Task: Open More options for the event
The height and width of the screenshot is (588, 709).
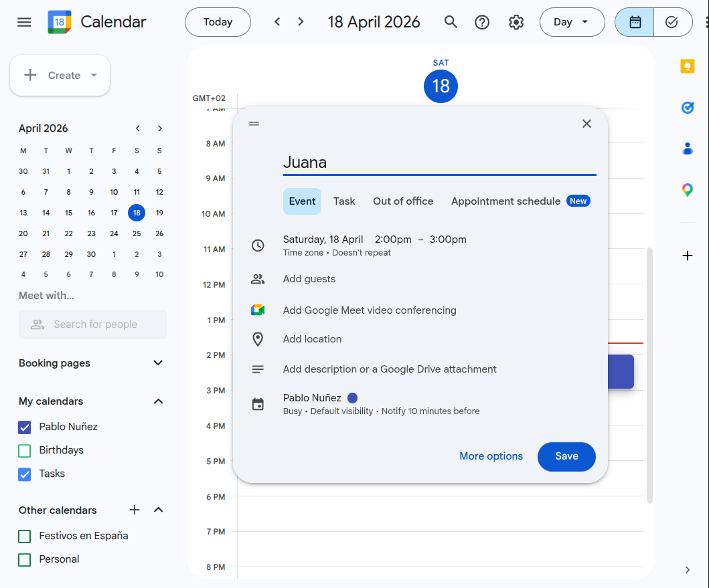Action: tap(491, 456)
